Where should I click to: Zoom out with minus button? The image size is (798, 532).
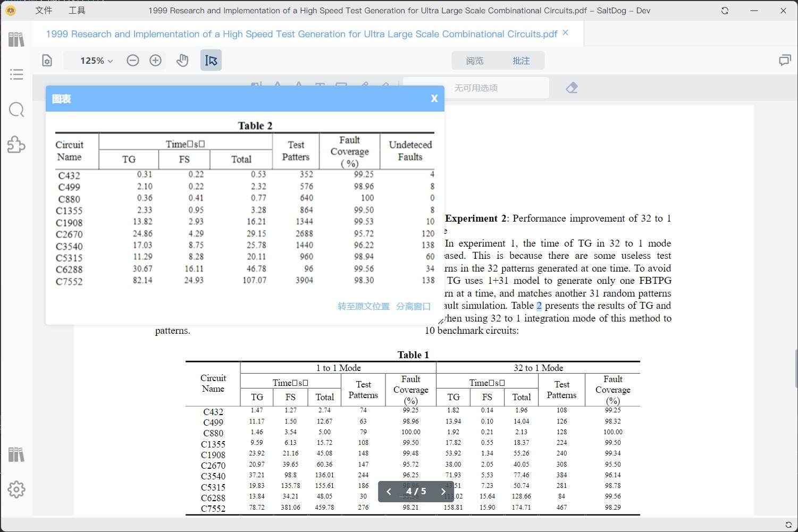click(133, 61)
